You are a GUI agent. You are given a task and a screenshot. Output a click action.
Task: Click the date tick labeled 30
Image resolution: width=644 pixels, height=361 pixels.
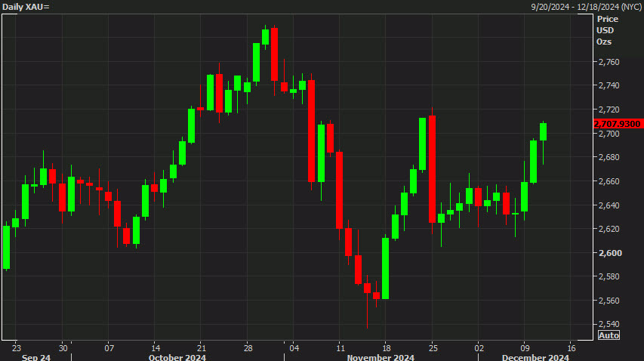(63, 348)
